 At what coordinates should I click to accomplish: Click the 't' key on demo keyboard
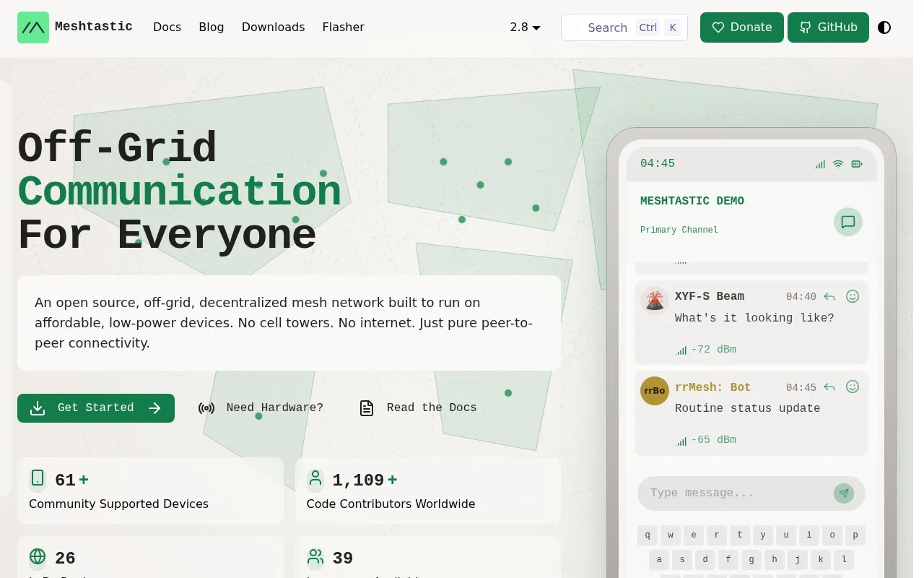pyautogui.click(x=740, y=535)
